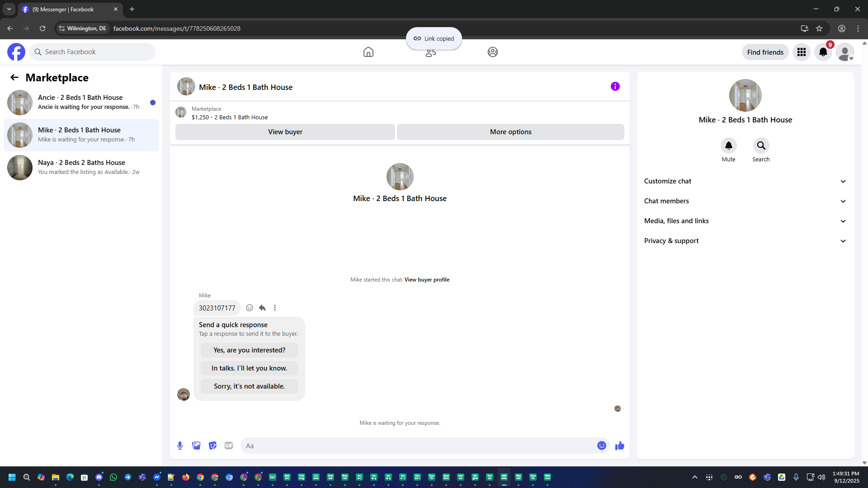Mute this conversation with bell icon
This screenshot has height=488, width=868.
728,145
